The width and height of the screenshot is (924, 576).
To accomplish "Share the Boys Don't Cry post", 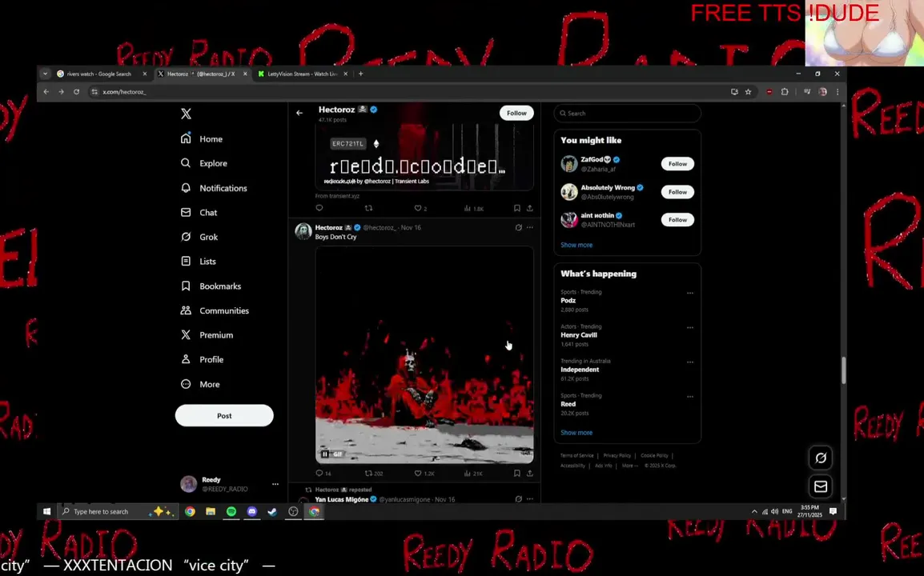I will tap(530, 473).
